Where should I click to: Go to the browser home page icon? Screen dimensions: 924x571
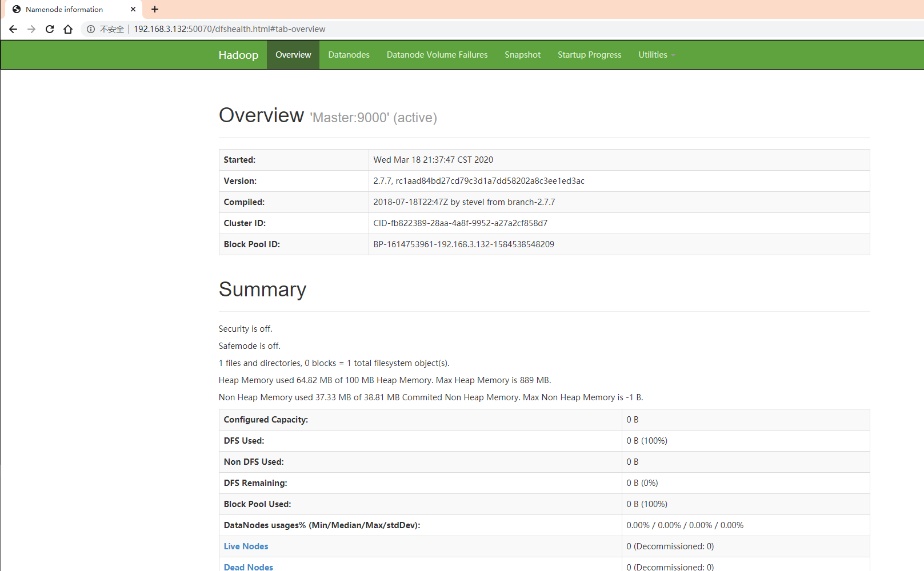coord(68,29)
